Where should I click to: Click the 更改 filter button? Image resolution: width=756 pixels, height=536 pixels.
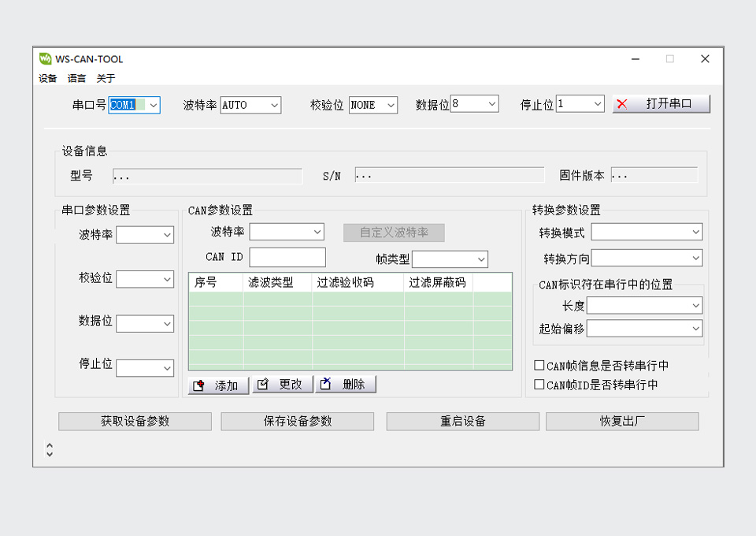tap(283, 384)
